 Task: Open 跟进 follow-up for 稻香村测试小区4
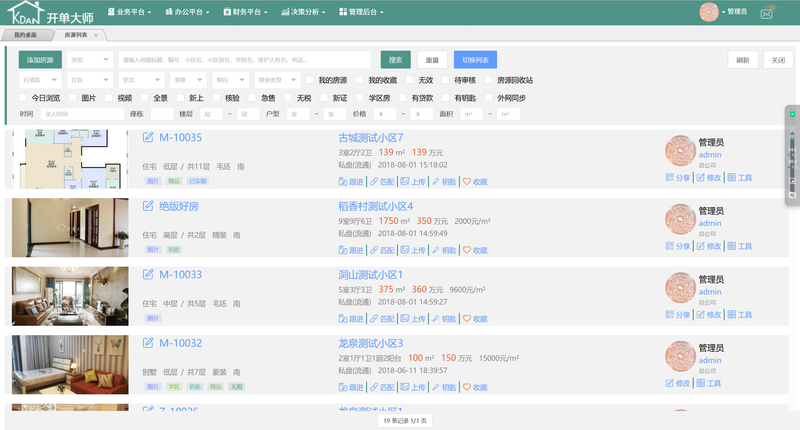click(x=351, y=250)
